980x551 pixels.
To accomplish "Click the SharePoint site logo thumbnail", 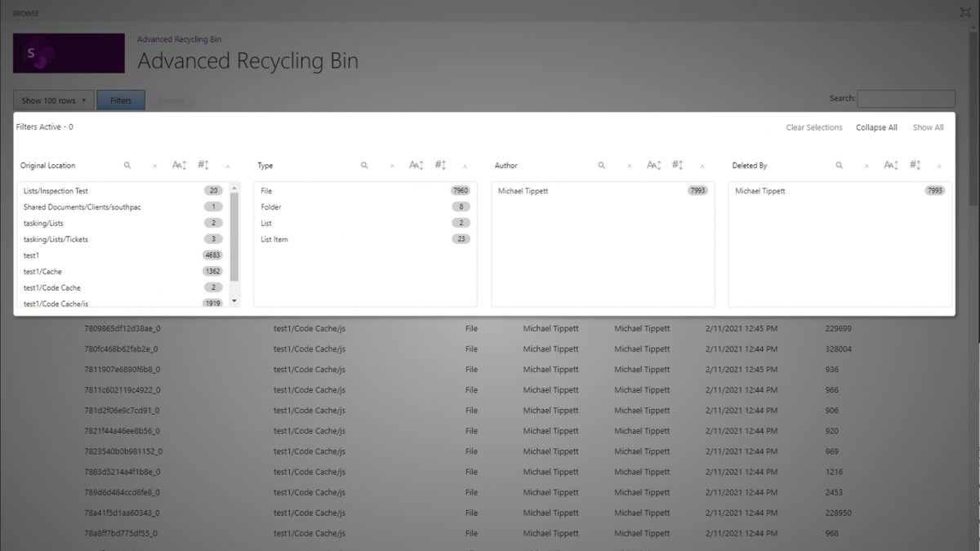I will 68,52.
